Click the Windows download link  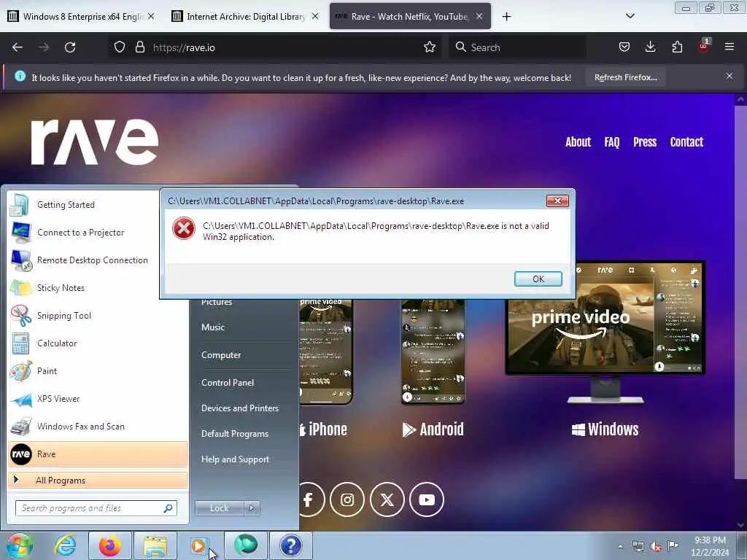pos(605,429)
